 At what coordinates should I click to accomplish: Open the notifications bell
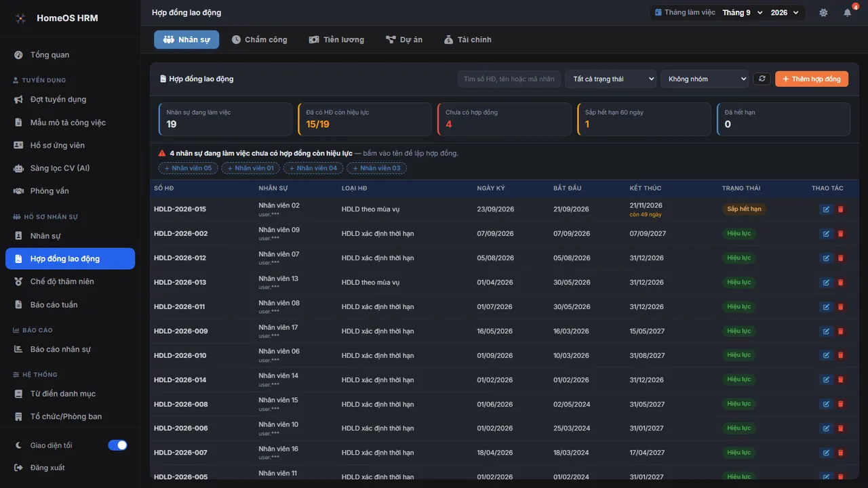coord(847,13)
